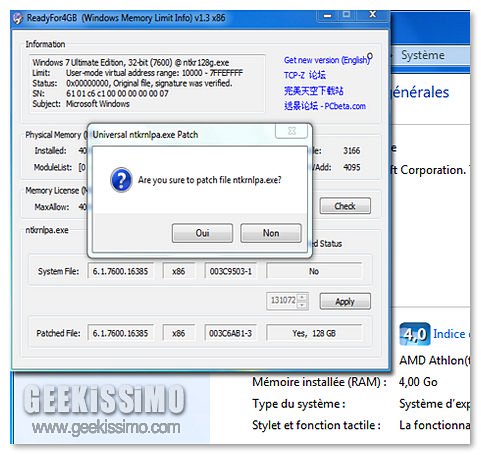Click the 4095 address value
Screen dimensions: 481x455
point(352,167)
